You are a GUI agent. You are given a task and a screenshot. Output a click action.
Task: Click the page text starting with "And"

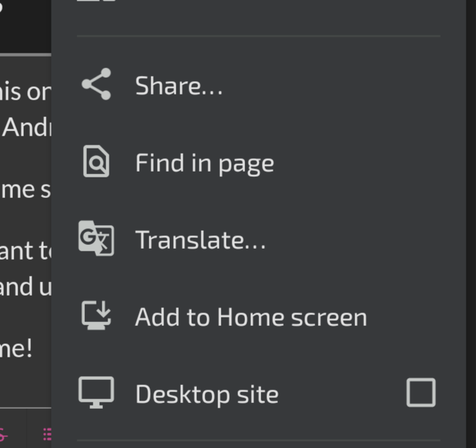(x=26, y=128)
